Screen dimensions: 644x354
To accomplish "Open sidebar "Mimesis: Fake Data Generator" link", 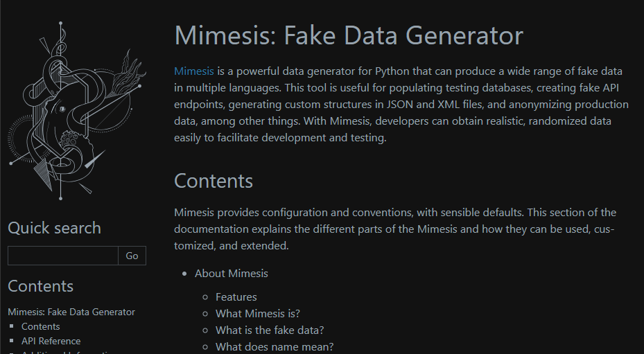I will coord(71,312).
